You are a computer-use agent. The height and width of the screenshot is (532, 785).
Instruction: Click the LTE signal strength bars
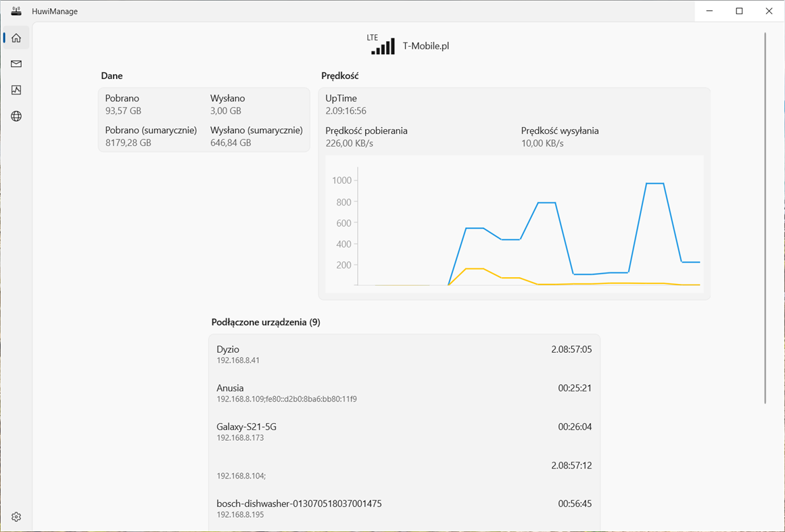pyautogui.click(x=383, y=45)
